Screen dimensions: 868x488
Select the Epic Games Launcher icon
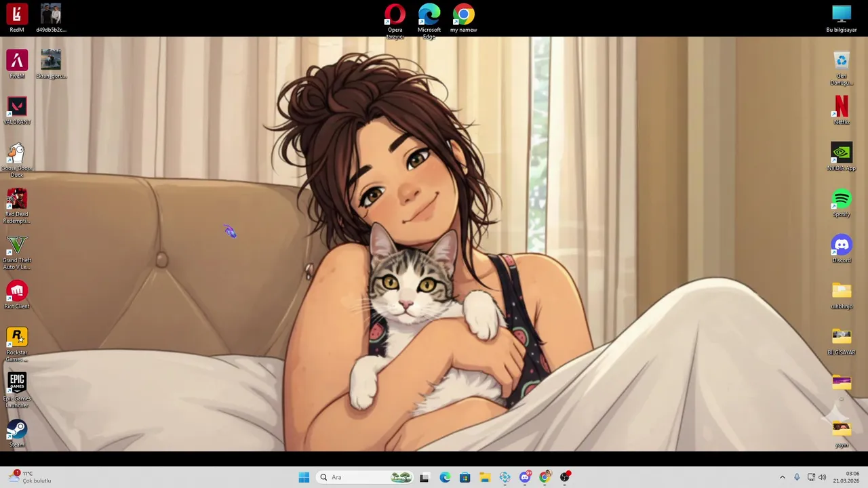click(17, 390)
